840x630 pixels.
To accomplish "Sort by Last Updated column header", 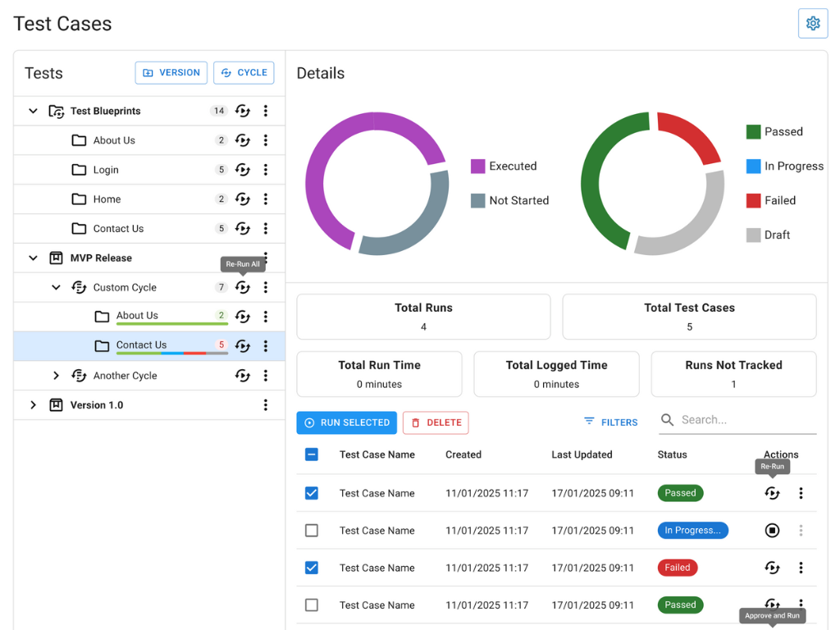I will pyautogui.click(x=582, y=454).
